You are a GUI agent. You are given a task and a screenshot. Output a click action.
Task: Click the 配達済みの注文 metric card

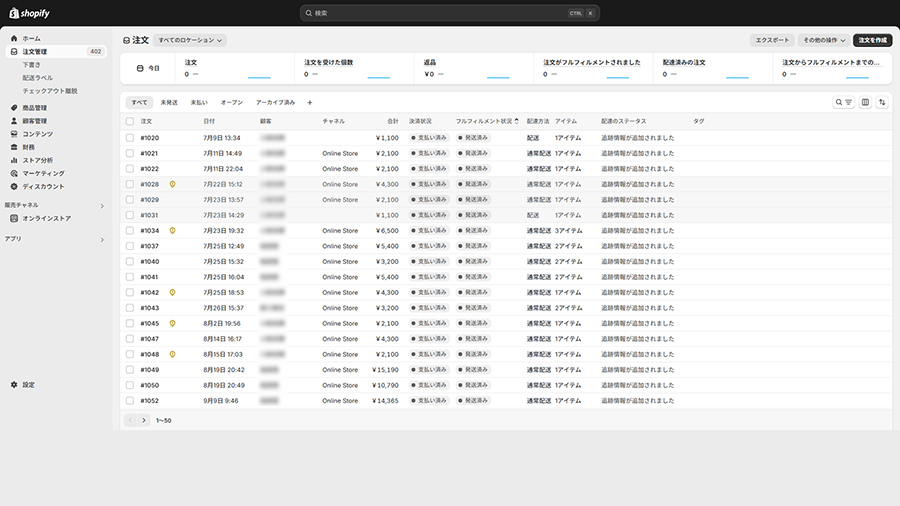click(x=712, y=68)
